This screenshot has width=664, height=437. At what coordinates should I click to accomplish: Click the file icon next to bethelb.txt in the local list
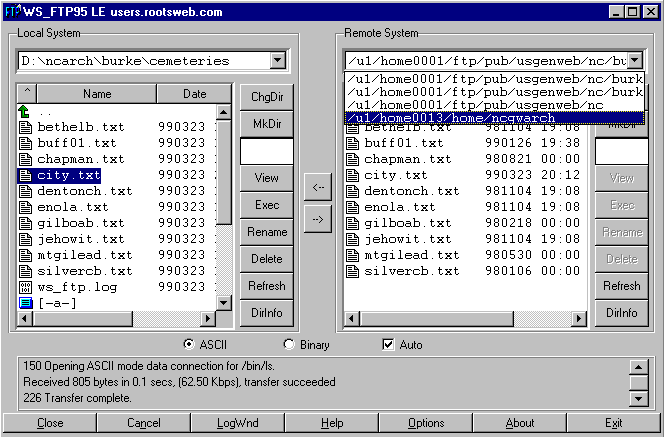(x=26, y=127)
